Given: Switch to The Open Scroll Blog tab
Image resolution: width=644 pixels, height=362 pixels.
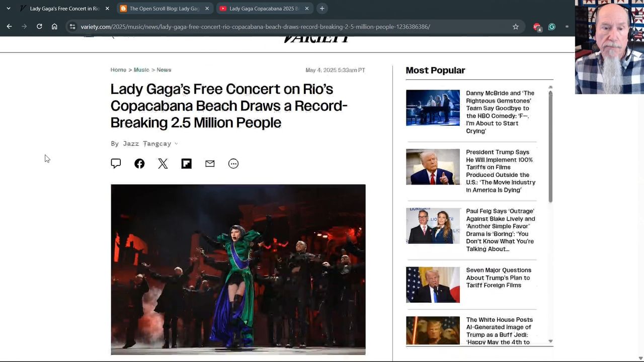Looking at the screenshot, I should [164, 9].
